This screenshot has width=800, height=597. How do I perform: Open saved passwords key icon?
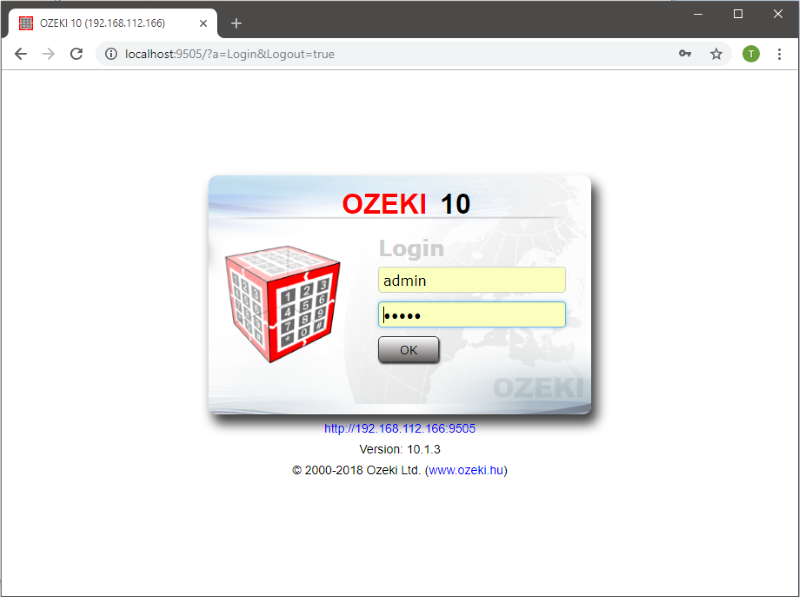pos(685,54)
